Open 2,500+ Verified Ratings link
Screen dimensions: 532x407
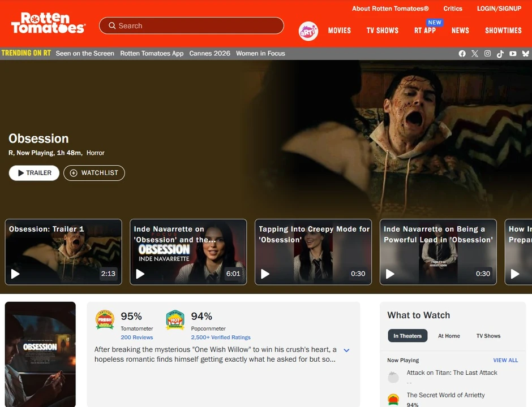point(221,337)
